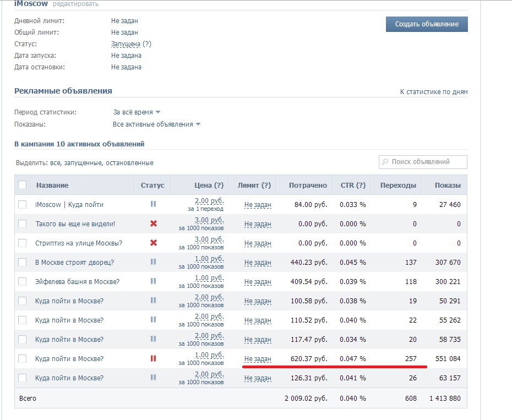The image size is (512, 420).
Task: Click total clicks value 608
Action: (x=411, y=399)
